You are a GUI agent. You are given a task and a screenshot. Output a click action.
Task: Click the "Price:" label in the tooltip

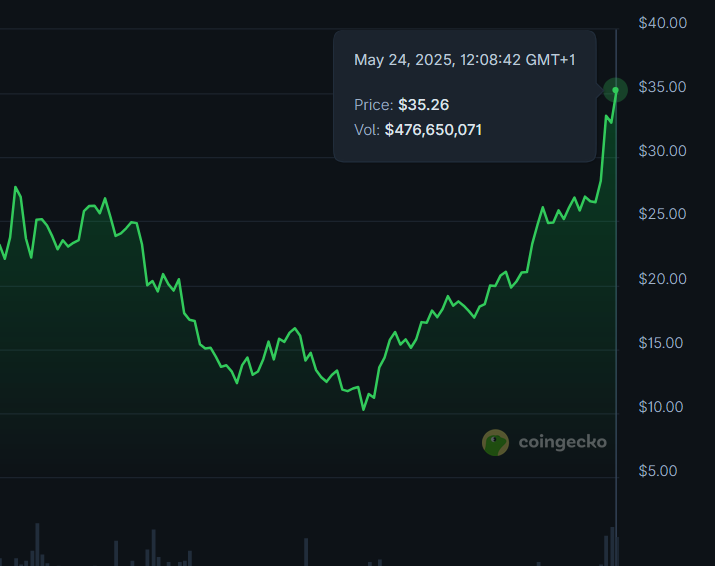pos(374,104)
